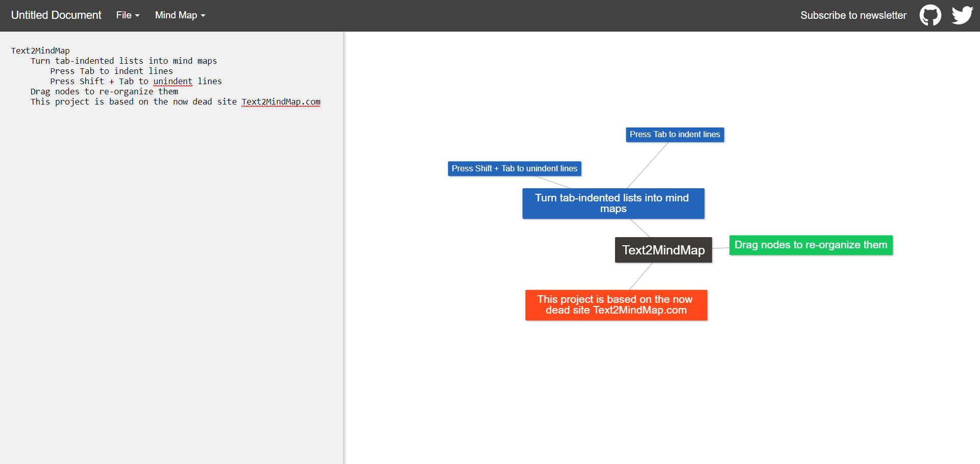The image size is (980, 464).
Task: Select the Mind Map menu item
Action: tap(176, 15)
